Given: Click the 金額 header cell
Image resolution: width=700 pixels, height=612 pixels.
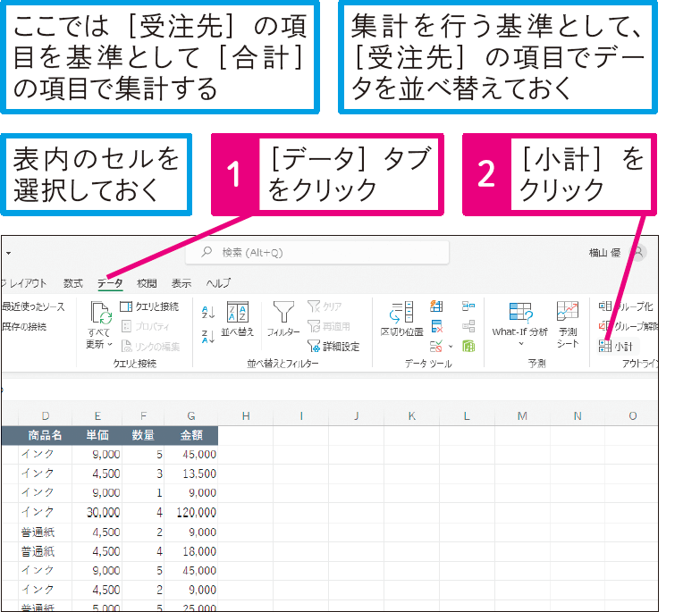Looking at the screenshot, I should coord(191,435).
